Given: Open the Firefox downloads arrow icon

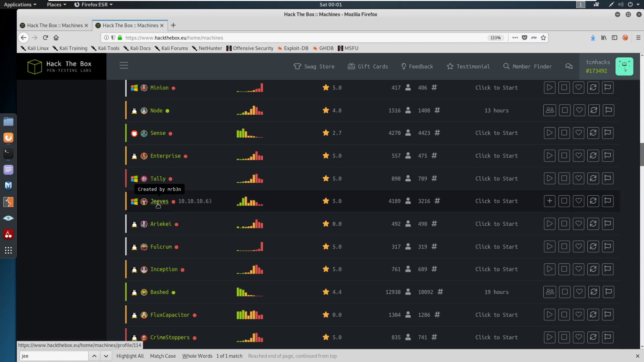Looking at the screenshot, I should (593, 38).
